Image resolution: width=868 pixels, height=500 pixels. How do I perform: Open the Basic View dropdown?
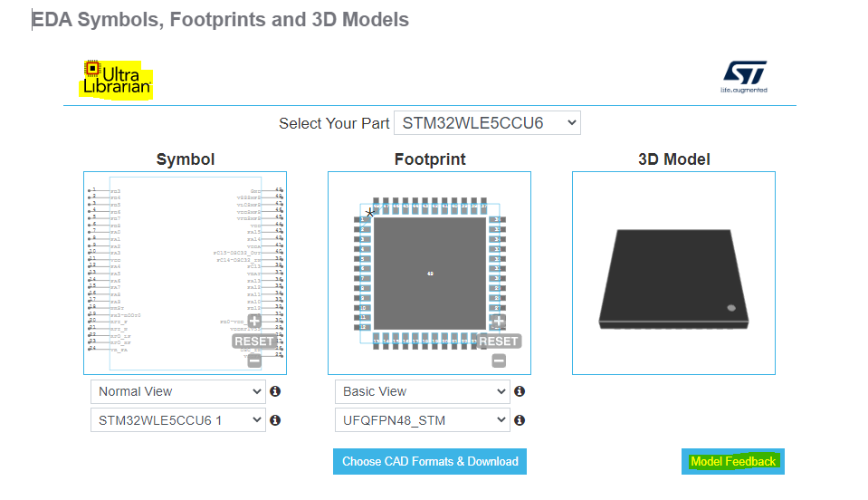click(423, 391)
